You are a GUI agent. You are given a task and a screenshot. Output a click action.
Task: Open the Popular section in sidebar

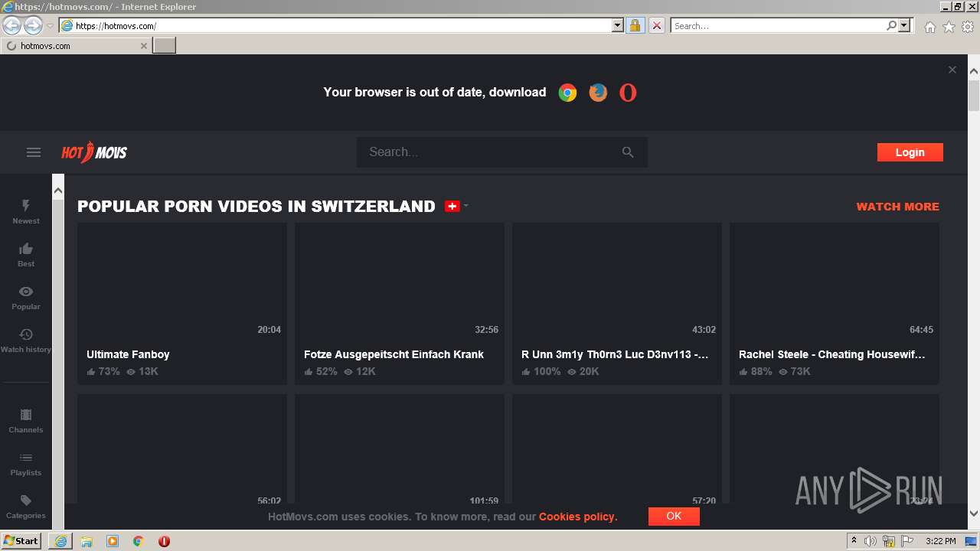coord(26,298)
